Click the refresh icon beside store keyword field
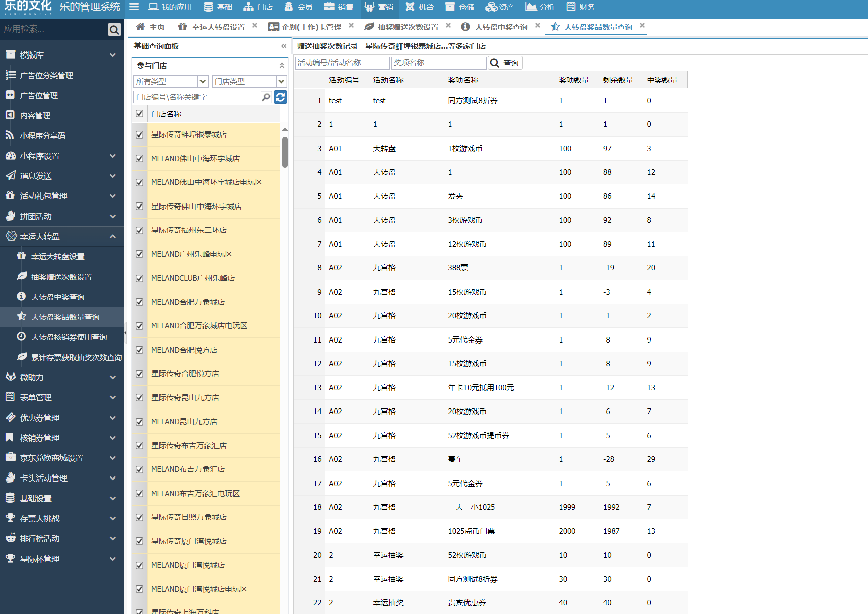Viewport: 868px width, 614px height. (x=281, y=97)
